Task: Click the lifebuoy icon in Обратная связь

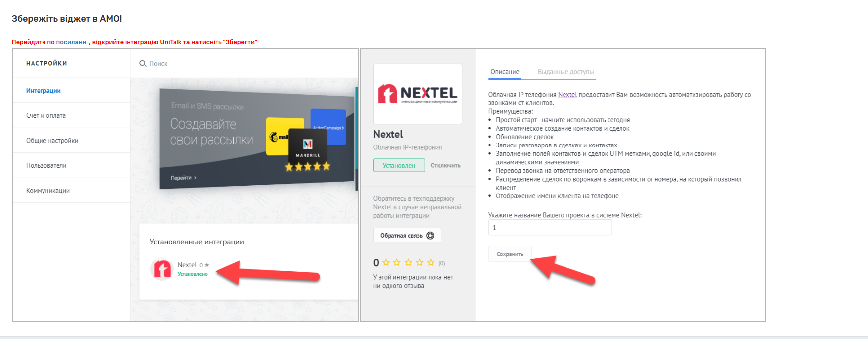Action: [x=430, y=236]
